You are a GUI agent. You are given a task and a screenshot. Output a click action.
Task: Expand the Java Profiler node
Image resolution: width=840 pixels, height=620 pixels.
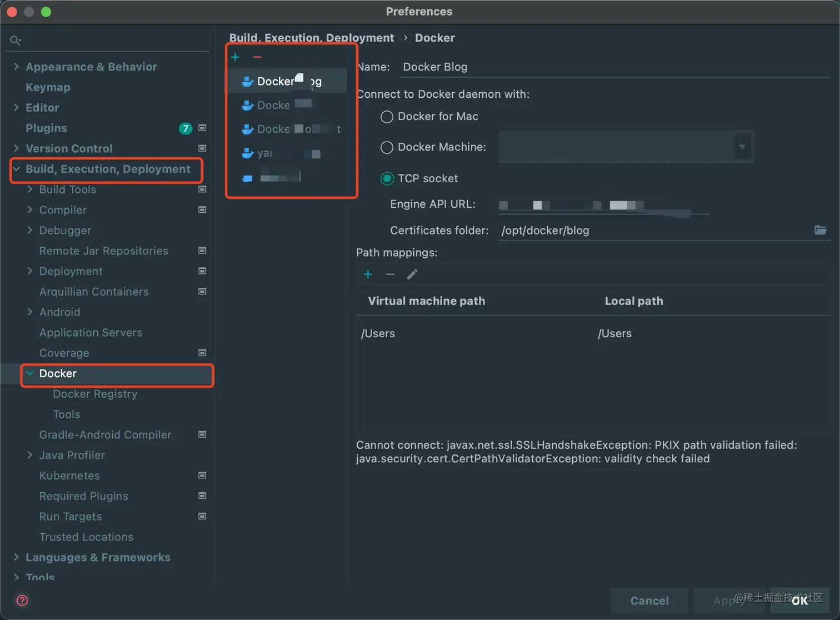(29, 455)
